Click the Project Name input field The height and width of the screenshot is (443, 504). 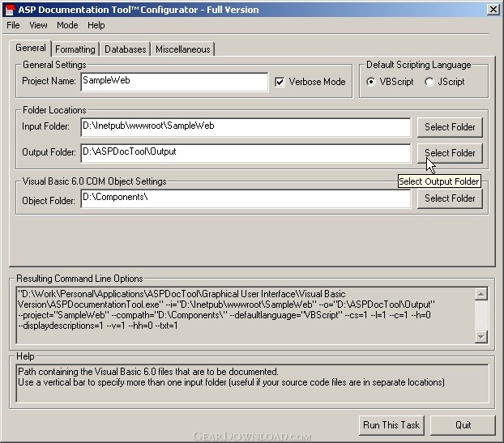(174, 82)
